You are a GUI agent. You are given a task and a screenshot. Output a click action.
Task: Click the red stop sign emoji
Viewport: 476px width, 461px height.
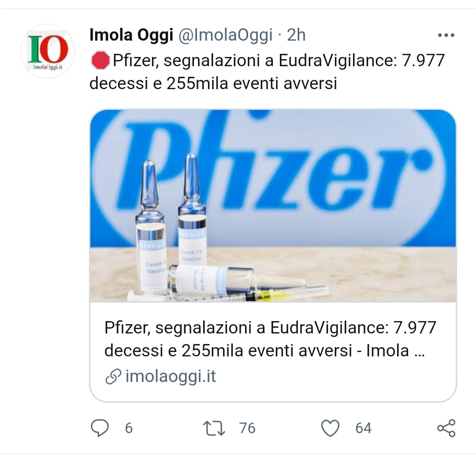100,60
